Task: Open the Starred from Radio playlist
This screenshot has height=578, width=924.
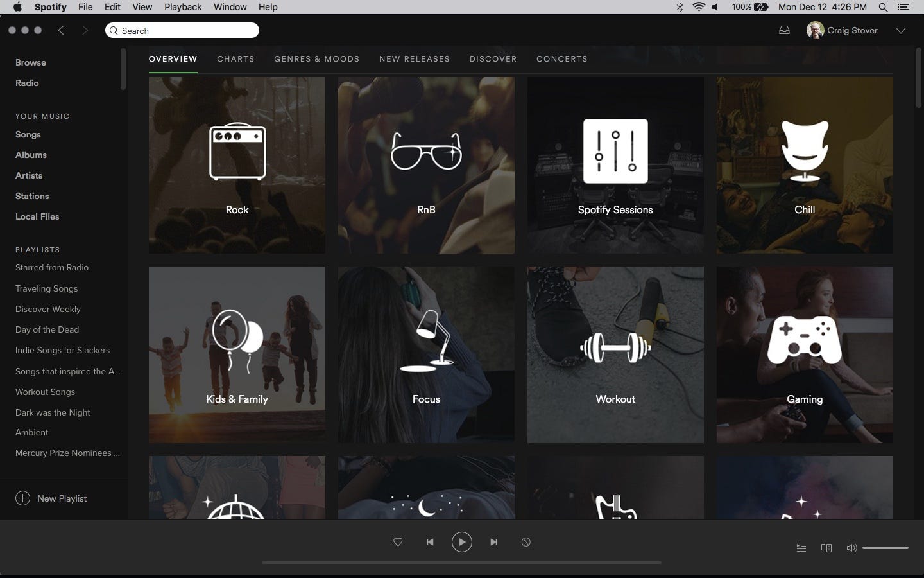Action: pyautogui.click(x=52, y=267)
